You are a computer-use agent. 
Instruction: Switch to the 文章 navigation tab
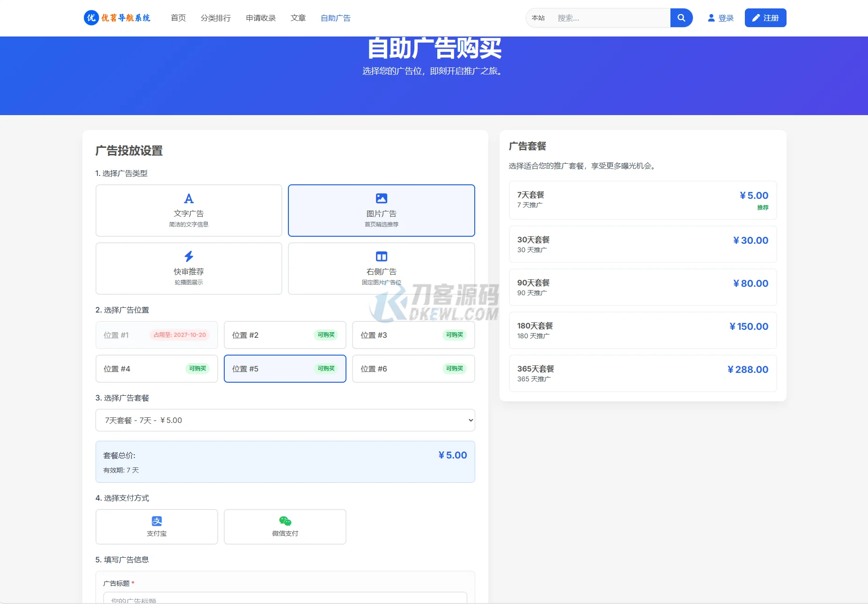[298, 18]
